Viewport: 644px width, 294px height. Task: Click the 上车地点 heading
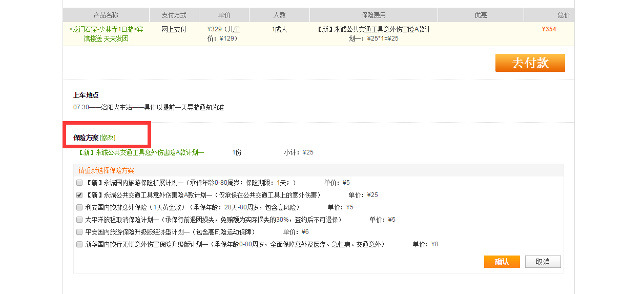(x=86, y=95)
